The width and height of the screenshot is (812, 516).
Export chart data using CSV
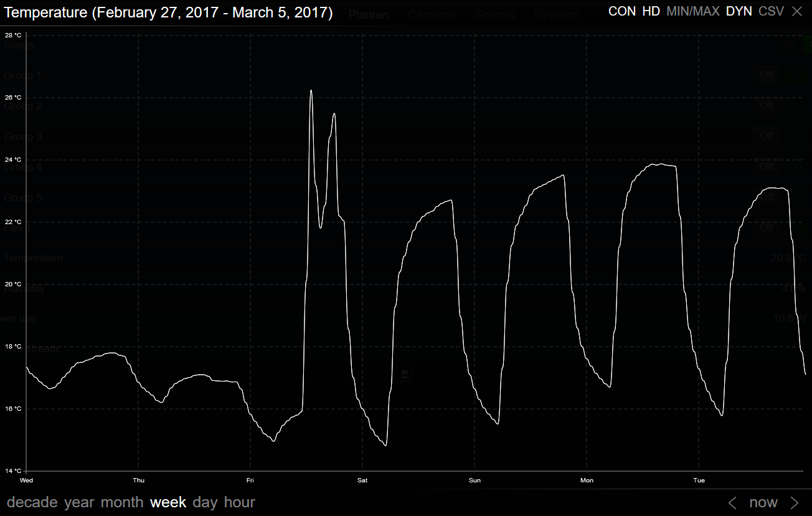pyautogui.click(x=771, y=11)
